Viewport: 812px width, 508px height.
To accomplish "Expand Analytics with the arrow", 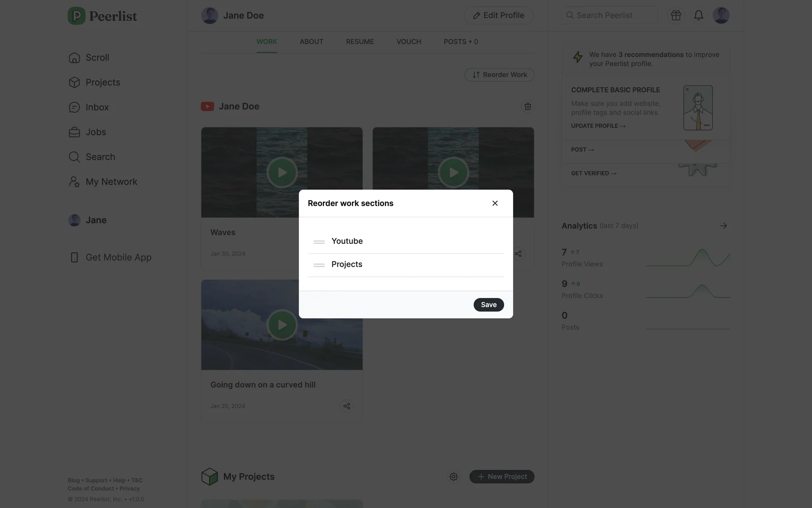I will click(x=723, y=226).
